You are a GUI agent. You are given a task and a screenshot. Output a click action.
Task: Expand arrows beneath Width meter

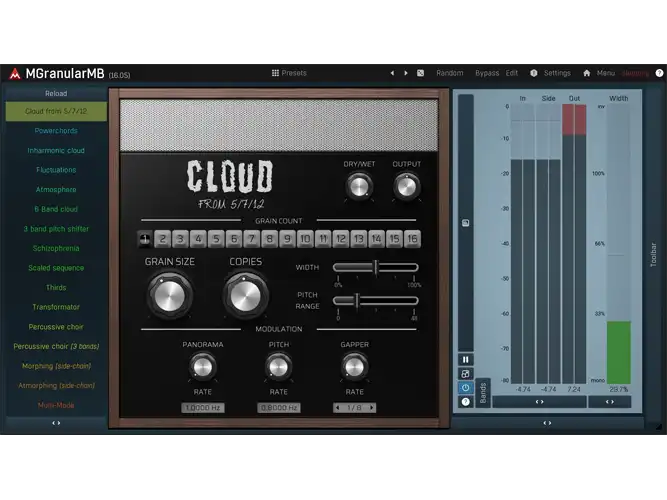click(x=610, y=402)
